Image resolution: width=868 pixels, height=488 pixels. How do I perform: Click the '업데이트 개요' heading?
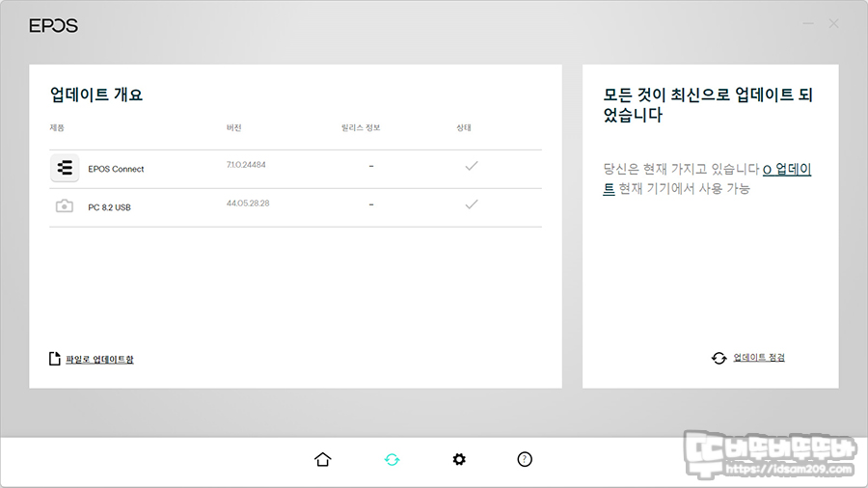[x=96, y=95]
